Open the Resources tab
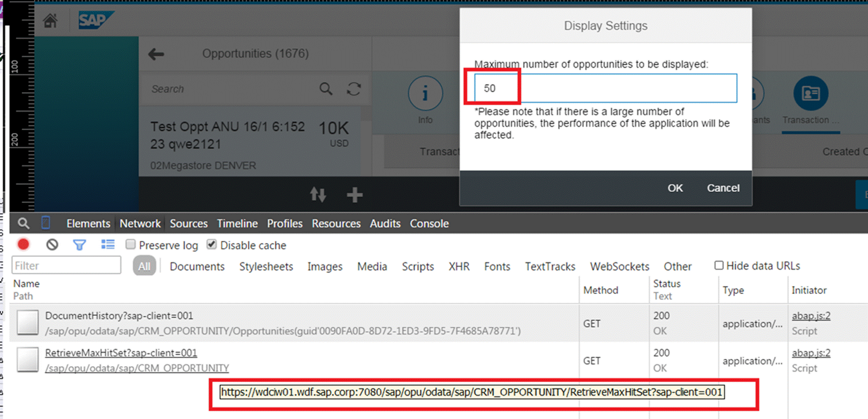This screenshot has width=868, height=419. (x=336, y=223)
